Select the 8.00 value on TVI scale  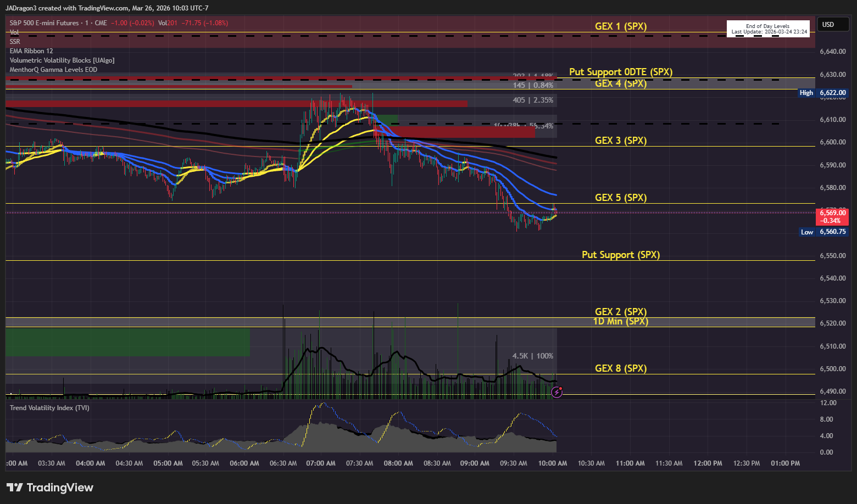[826, 419]
